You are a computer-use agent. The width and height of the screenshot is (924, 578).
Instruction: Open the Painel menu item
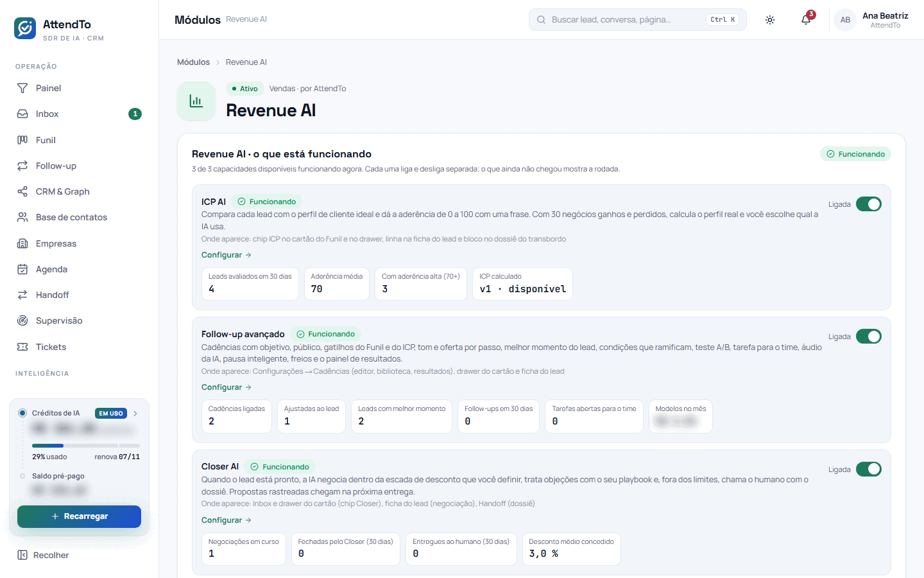coord(80,88)
